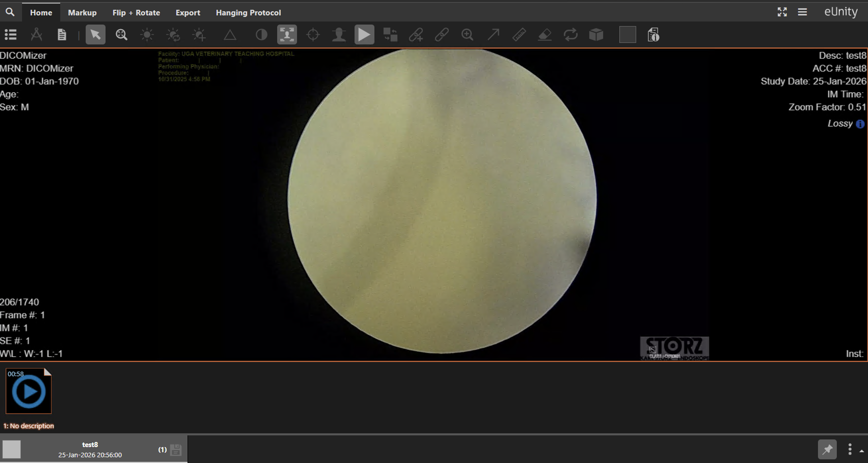Open the three-dot options menu

point(849,449)
